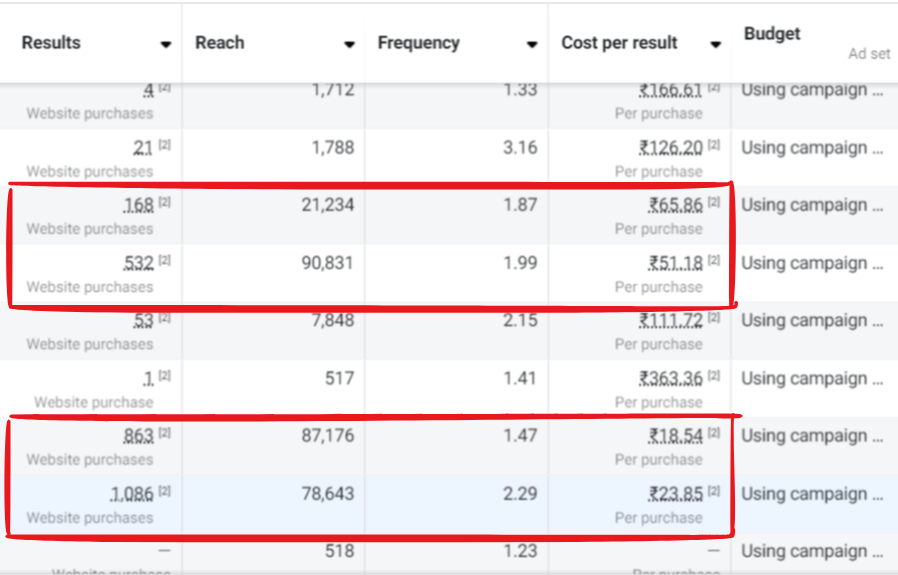Select the 2.29 frequency cell
The width and height of the screenshot is (898, 575).
coord(520,493)
